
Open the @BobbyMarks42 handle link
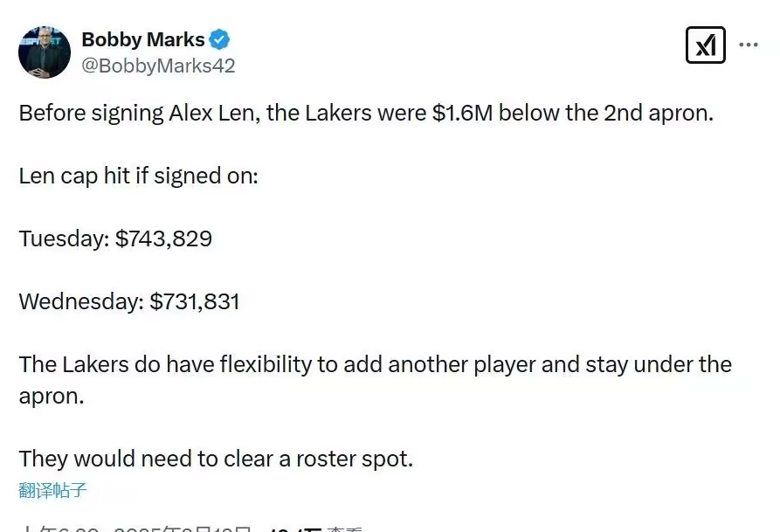(x=158, y=66)
